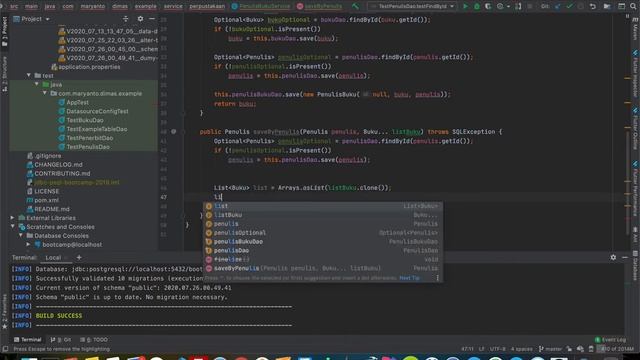Viewport: 640px width, 360px height.
Task: Select penulisOptional completion suggestion
Action: pyautogui.click(x=323, y=233)
